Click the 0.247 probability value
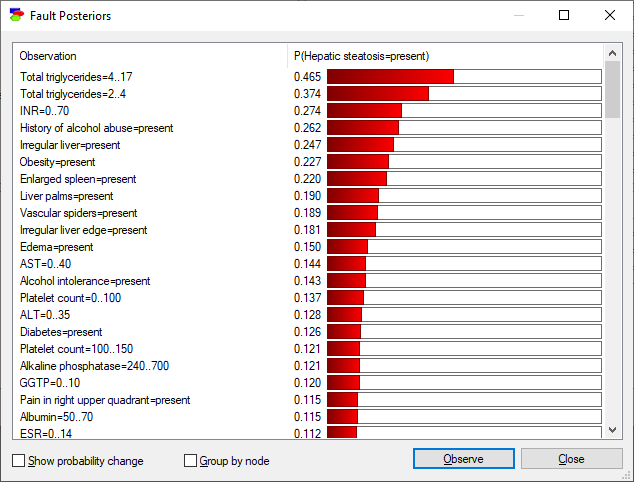 click(x=307, y=145)
